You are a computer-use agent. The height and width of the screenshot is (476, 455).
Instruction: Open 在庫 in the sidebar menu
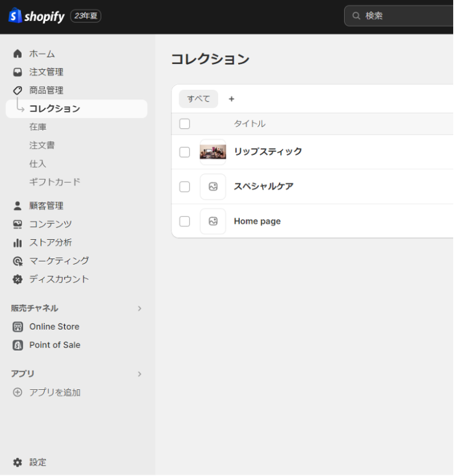pos(38,127)
